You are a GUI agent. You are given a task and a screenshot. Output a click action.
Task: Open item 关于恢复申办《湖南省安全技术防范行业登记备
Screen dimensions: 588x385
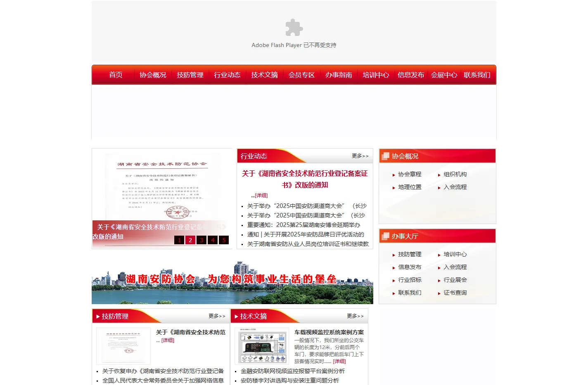(x=163, y=371)
